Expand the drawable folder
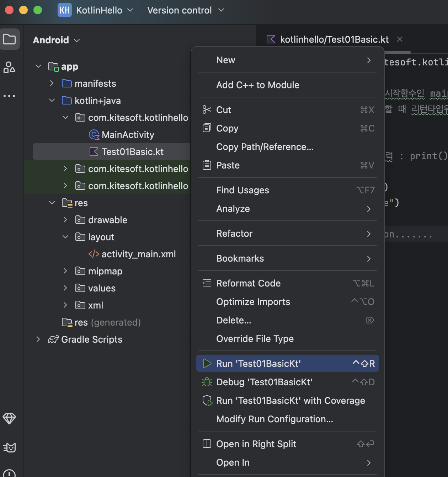The width and height of the screenshot is (448, 477). click(65, 220)
